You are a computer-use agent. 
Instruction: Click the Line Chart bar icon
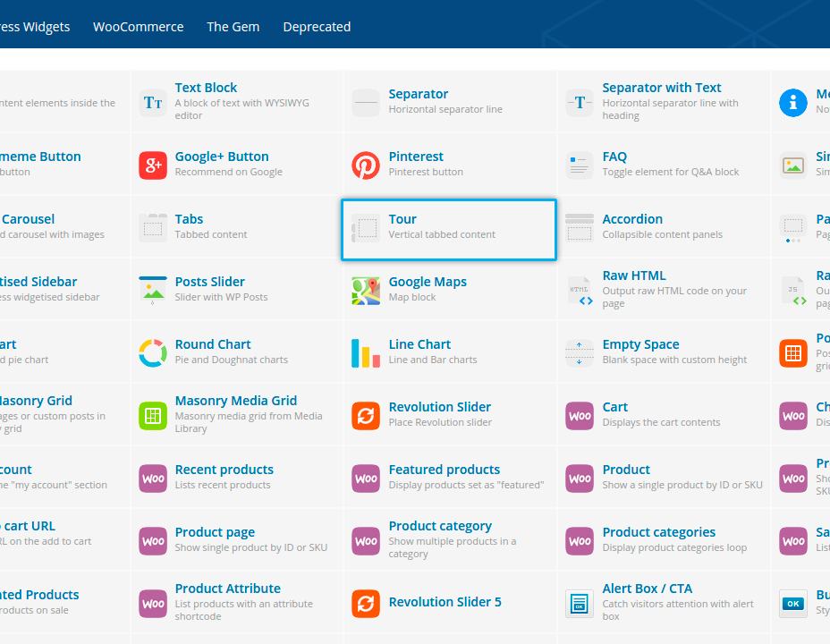pos(366,353)
